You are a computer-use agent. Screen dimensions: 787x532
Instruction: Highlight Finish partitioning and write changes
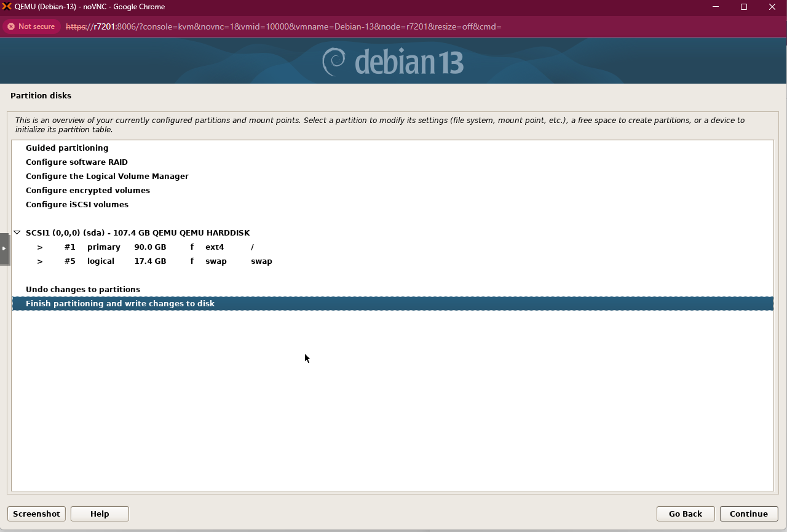[x=120, y=303]
